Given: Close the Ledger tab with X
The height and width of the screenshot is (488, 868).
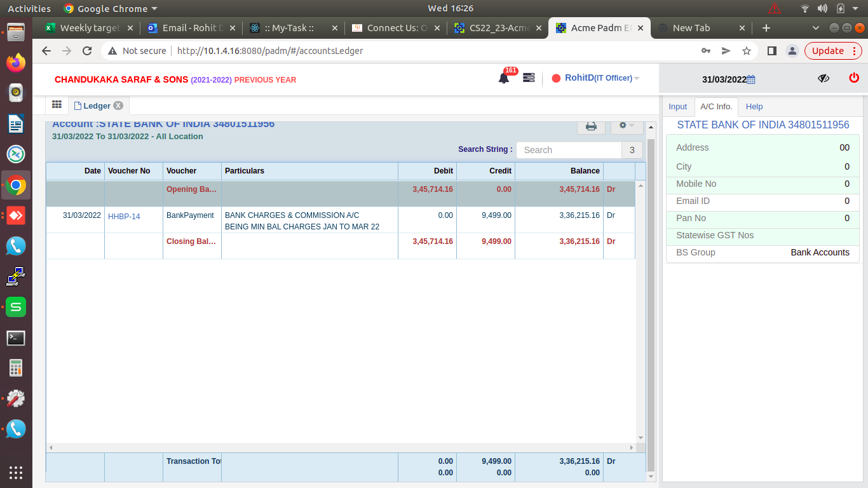Looking at the screenshot, I should 118,105.
